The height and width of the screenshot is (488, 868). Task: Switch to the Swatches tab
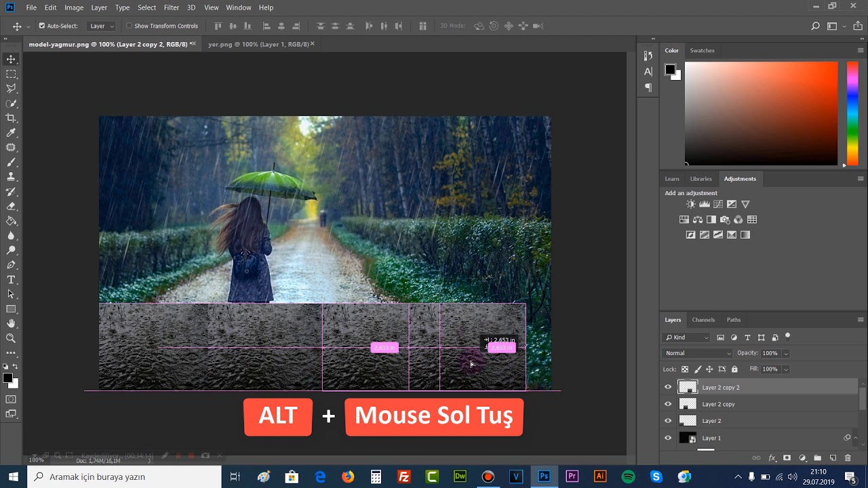(x=702, y=50)
